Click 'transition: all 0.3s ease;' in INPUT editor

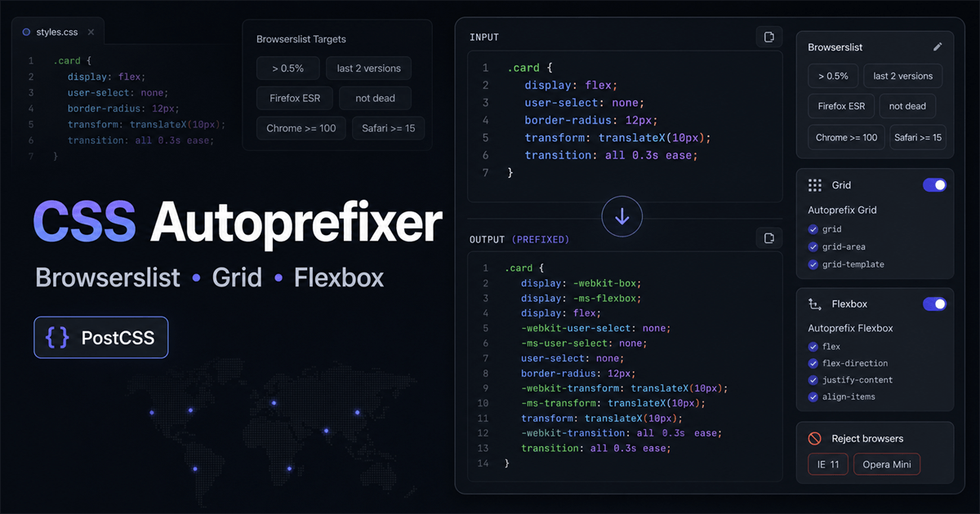coord(612,155)
